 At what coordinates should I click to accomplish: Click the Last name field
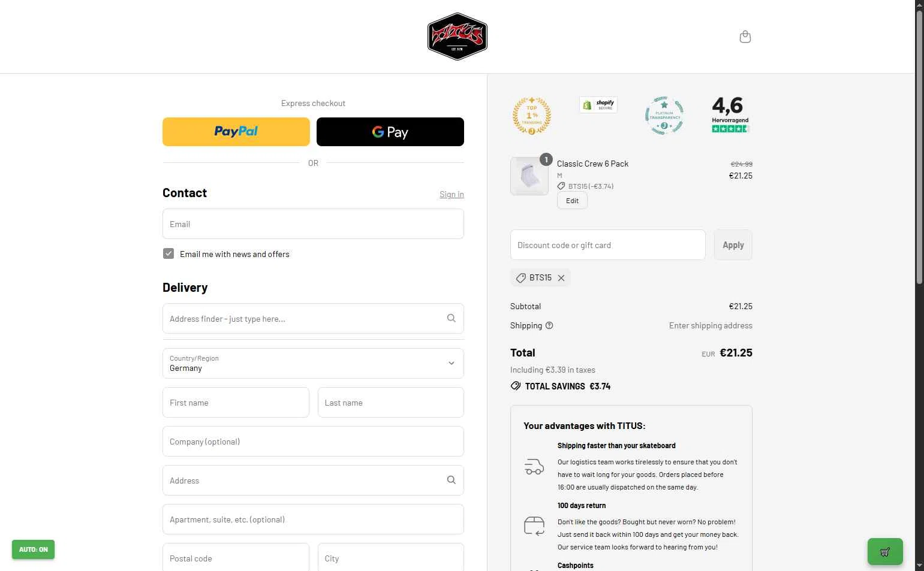click(x=391, y=402)
